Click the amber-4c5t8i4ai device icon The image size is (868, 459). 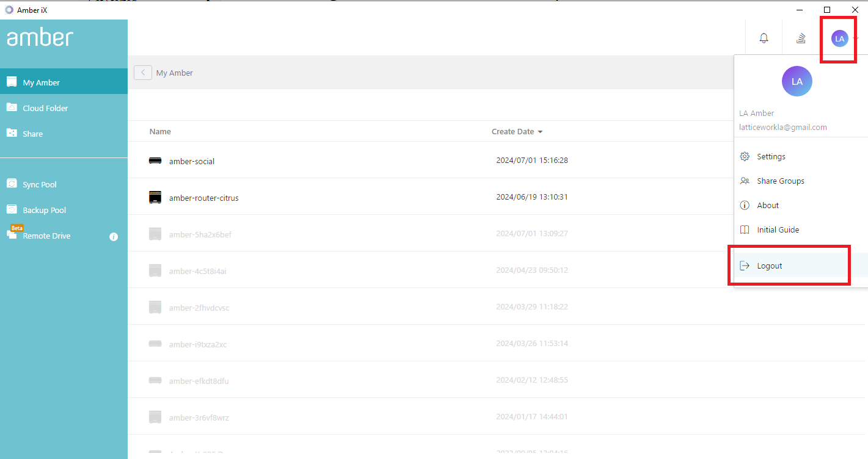(155, 270)
